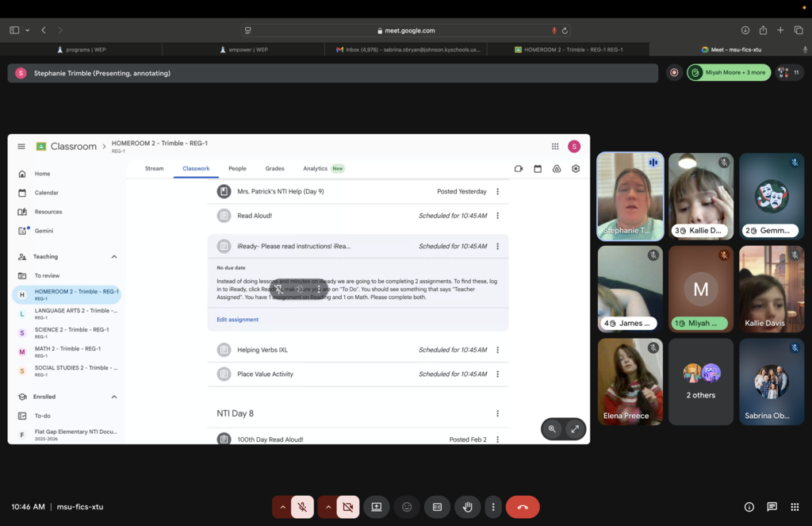Raise hand using the hand icon
The width and height of the screenshot is (812, 526).
[468, 507]
